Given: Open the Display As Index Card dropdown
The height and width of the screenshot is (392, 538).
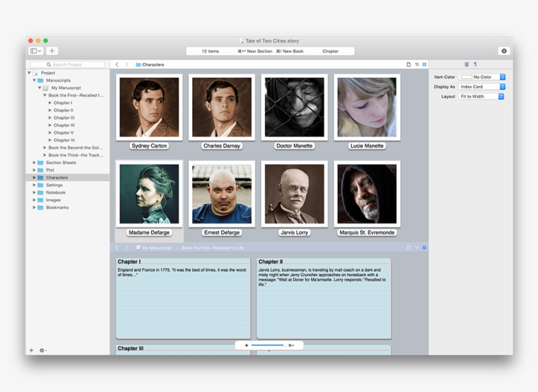Looking at the screenshot, I should pyautogui.click(x=482, y=87).
